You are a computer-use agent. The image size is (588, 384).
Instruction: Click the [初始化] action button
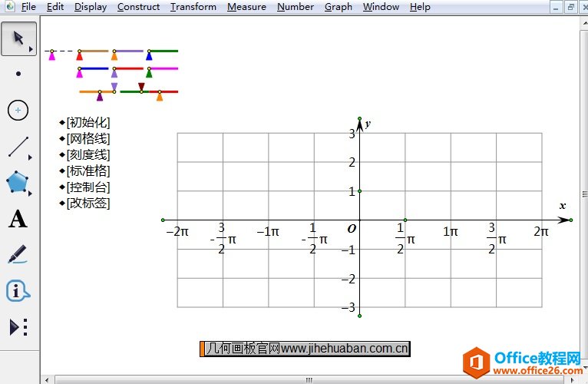point(84,122)
